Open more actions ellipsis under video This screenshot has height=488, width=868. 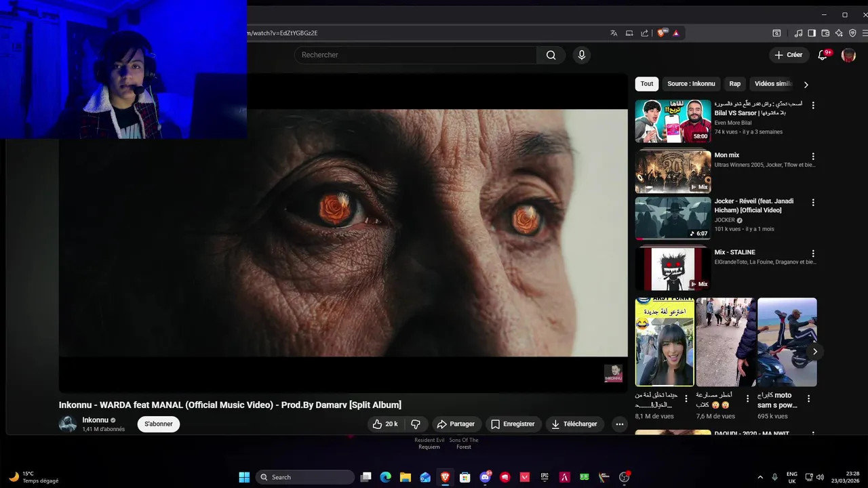click(x=619, y=424)
